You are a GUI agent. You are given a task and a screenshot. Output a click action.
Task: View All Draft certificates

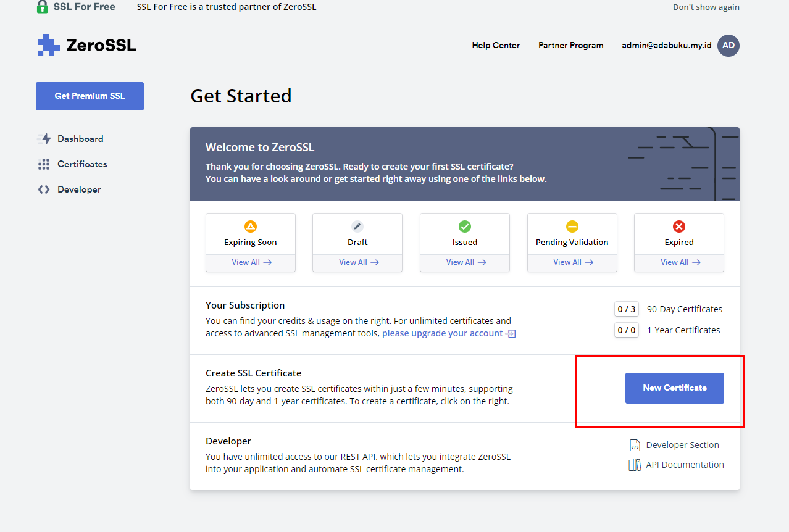point(357,262)
